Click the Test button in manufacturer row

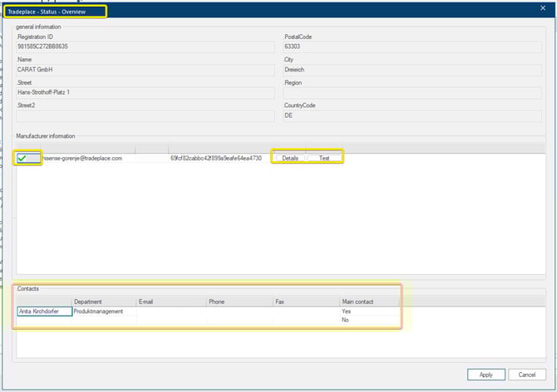tap(324, 158)
